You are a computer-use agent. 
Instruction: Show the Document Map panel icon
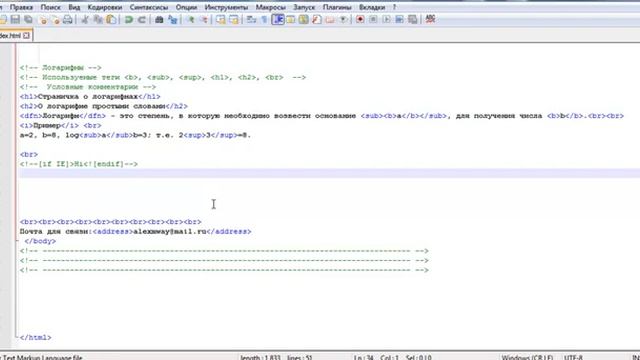pyautogui.click(x=304, y=19)
